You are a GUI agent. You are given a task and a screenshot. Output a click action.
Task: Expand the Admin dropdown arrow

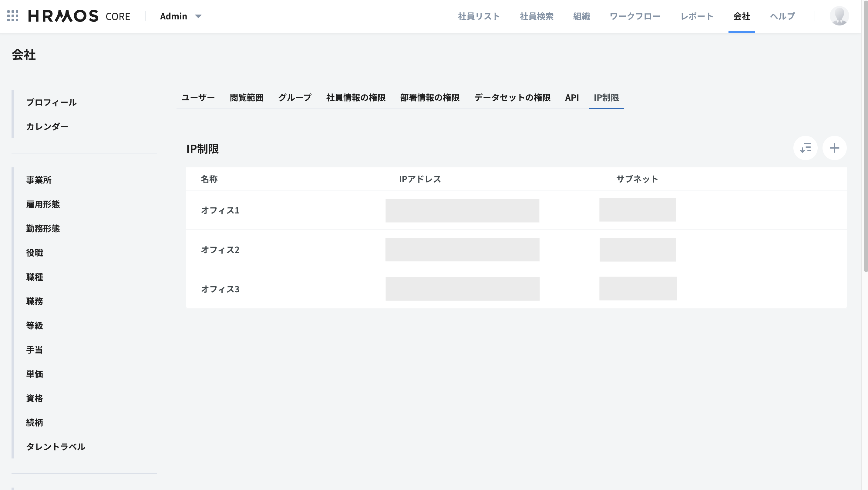(198, 16)
